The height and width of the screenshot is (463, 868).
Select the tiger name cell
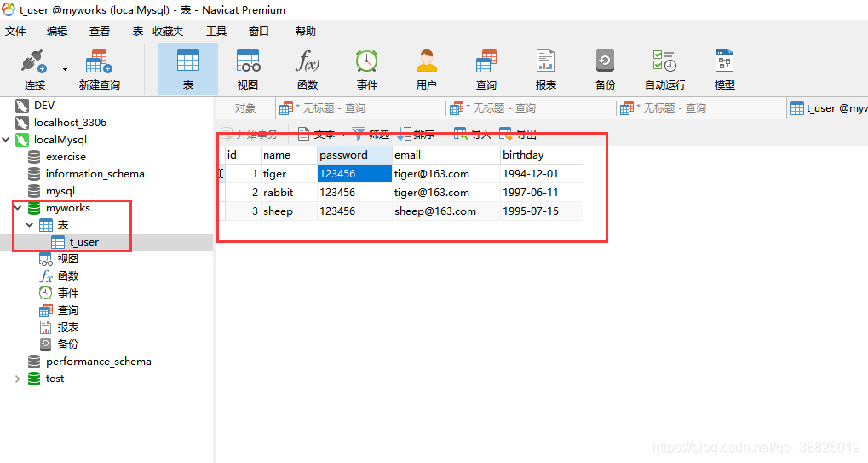[x=289, y=174]
